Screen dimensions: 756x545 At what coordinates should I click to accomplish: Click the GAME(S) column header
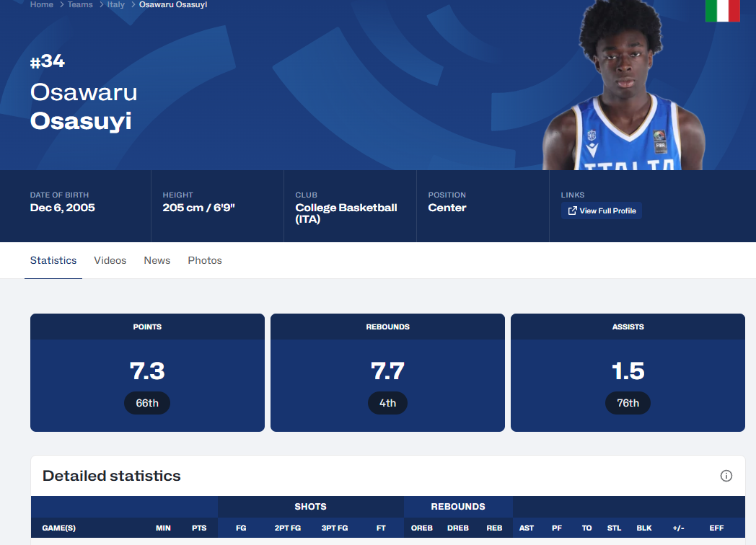tap(59, 528)
